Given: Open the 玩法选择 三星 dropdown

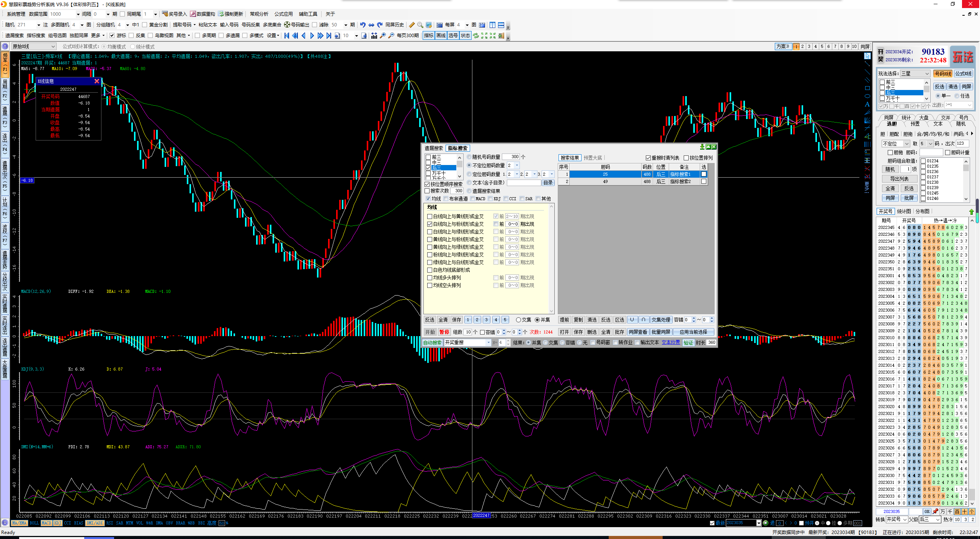Looking at the screenshot, I should tap(927, 73).
